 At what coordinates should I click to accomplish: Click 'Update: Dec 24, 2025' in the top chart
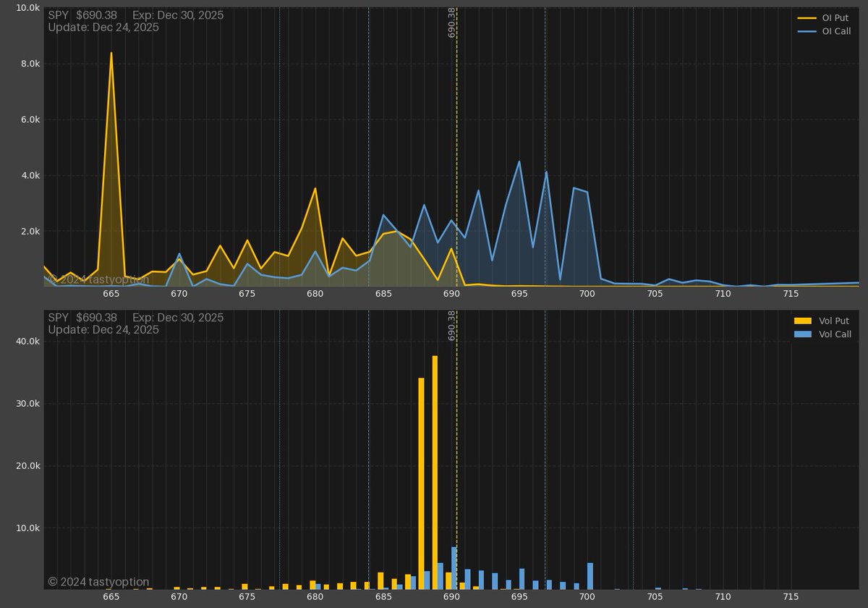point(103,28)
